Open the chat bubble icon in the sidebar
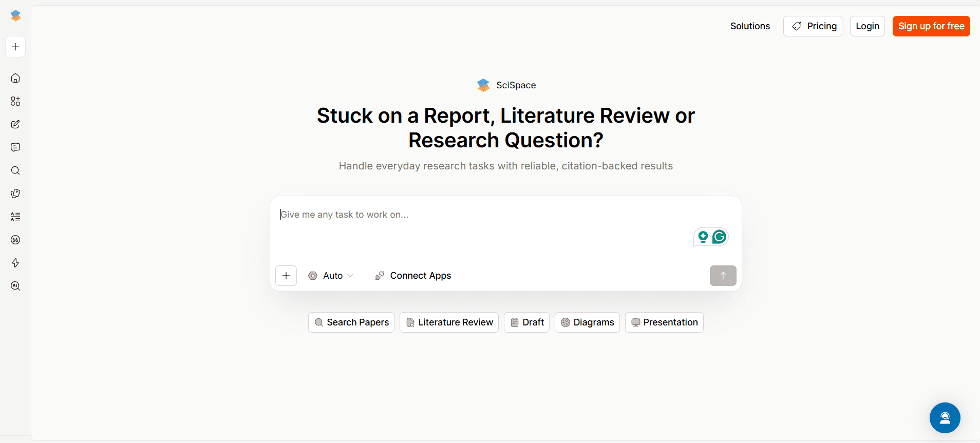 coord(15,147)
